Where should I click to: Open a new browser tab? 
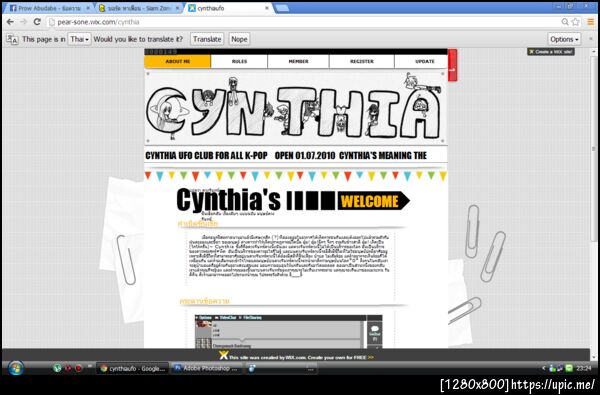(282, 8)
